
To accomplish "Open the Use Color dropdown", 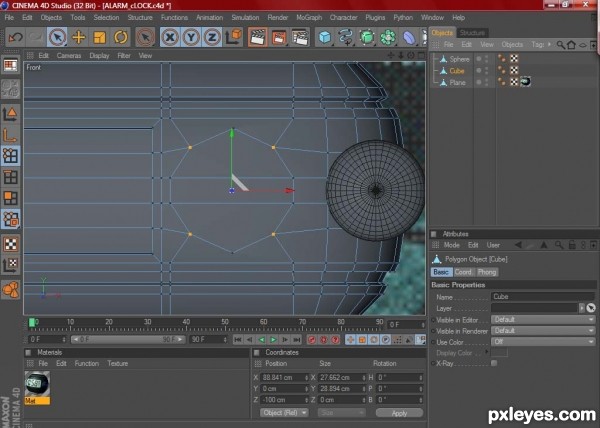I will click(543, 342).
